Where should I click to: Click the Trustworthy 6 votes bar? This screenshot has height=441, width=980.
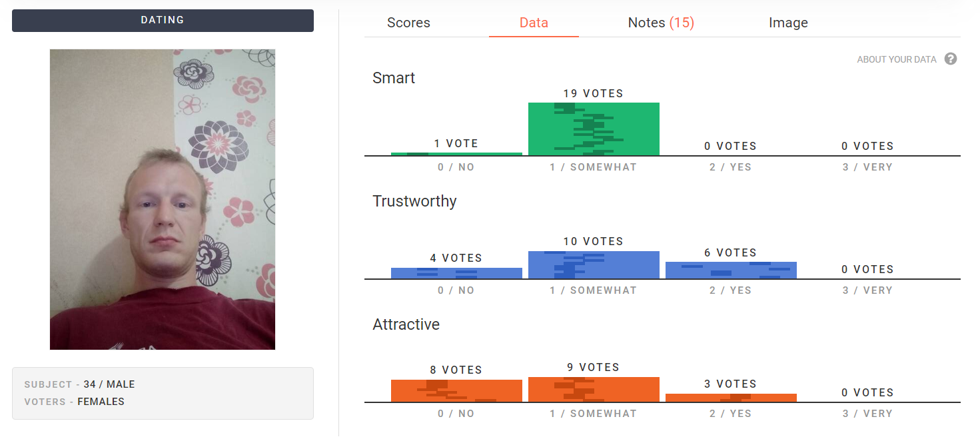coord(731,270)
